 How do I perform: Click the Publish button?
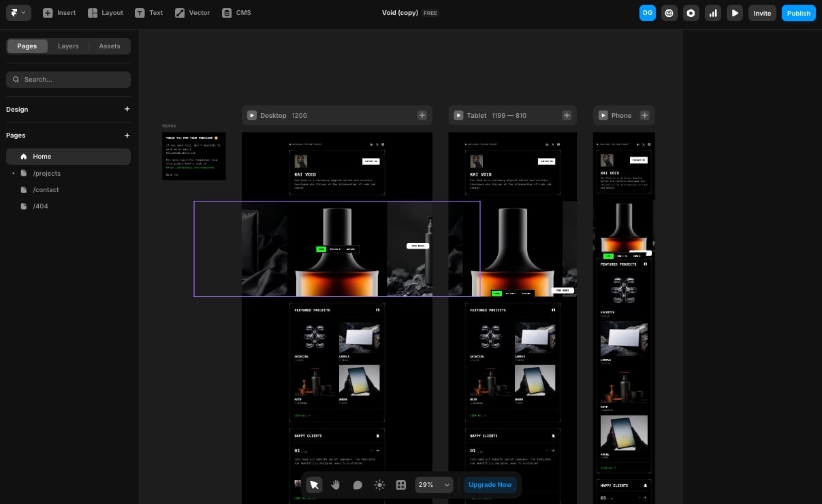pyautogui.click(x=798, y=13)
